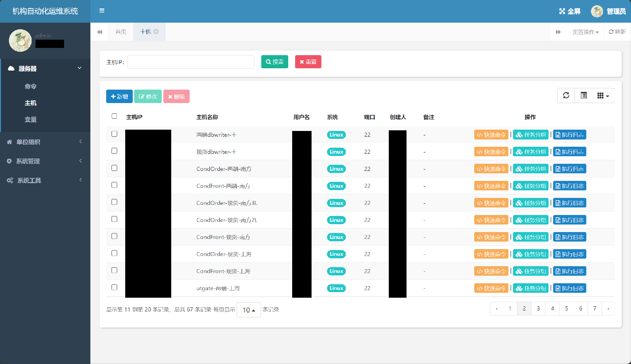
Task: Open the page size 10 dropdown
Action: tap(248, 310)
